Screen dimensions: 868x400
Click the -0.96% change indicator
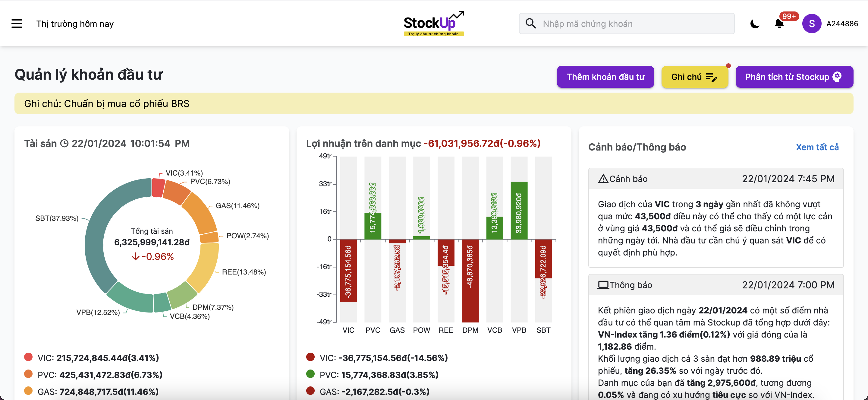(x=153, y=257)
